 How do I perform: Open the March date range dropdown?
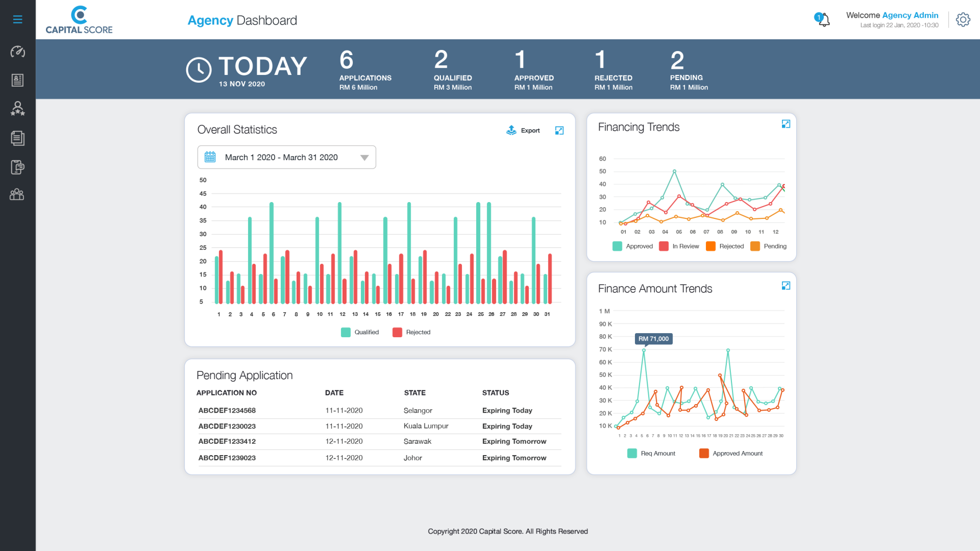pos(286,157)
